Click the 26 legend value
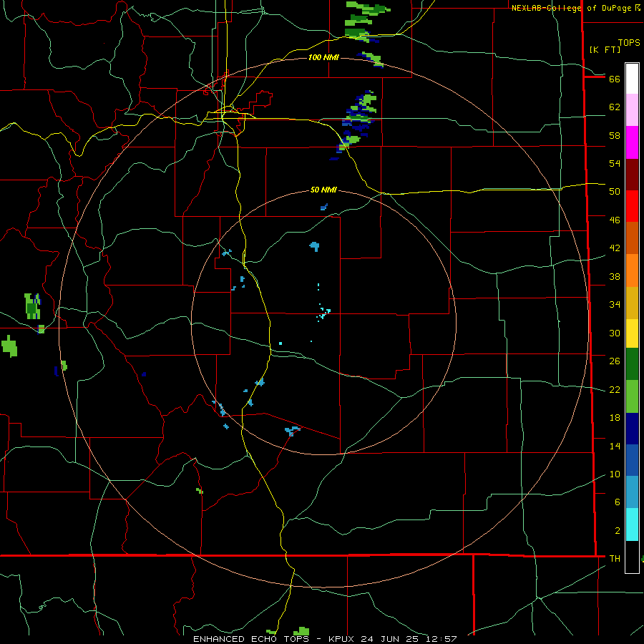This screenshot has width=644, height=644. (x=615, y=361)
